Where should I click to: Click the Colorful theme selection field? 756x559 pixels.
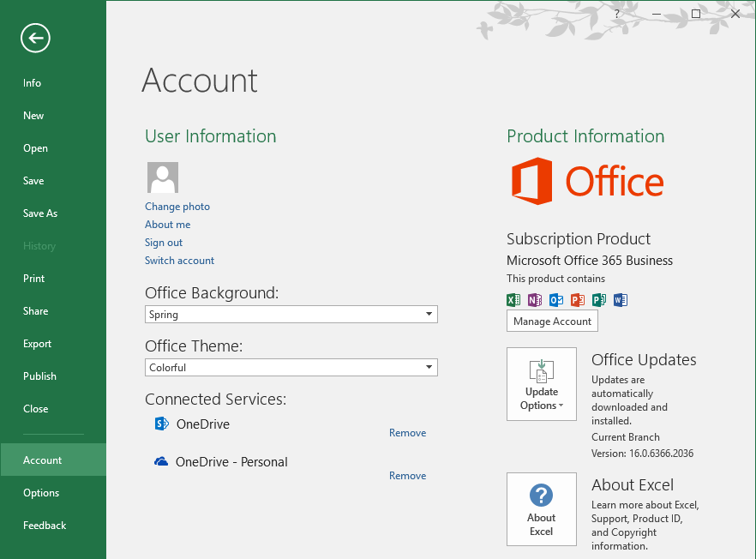point(291,367)
